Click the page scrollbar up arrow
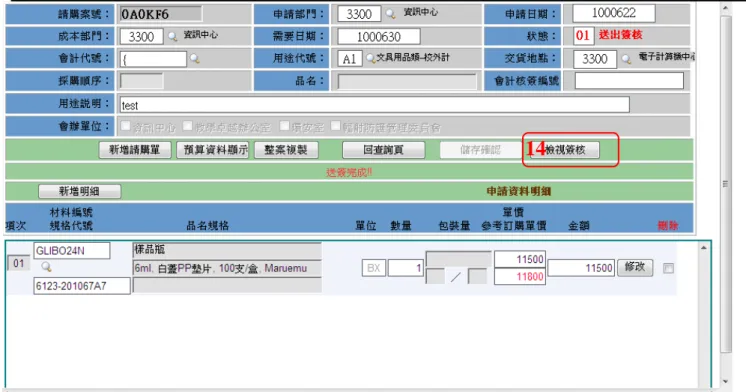 [x=726, y=7]
